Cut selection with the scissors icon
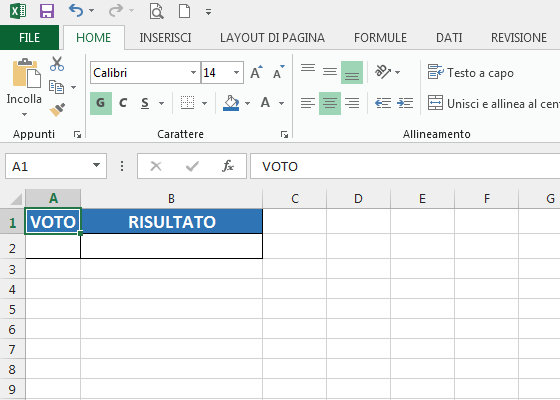This screenshot has width=560, height=400. click(57, 64)
